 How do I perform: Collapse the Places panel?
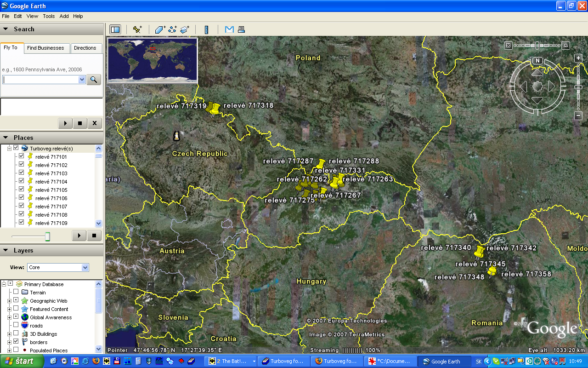click(x=6, y=138)
